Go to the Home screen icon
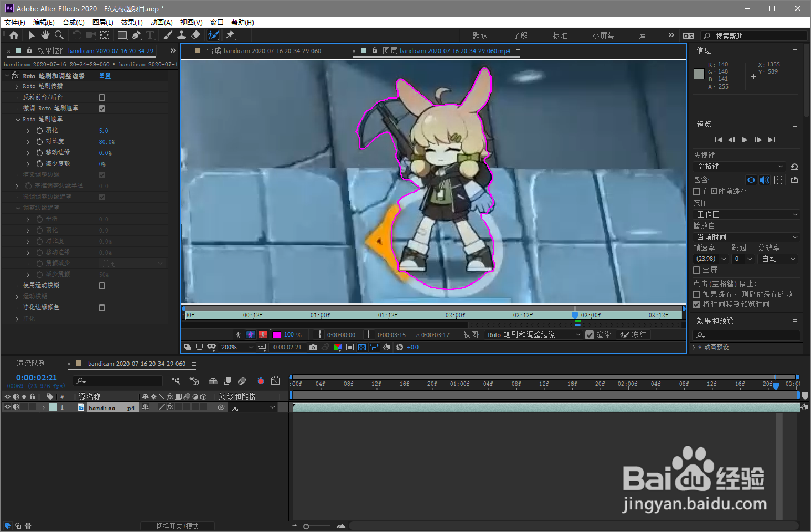 [x=14, y=35]
